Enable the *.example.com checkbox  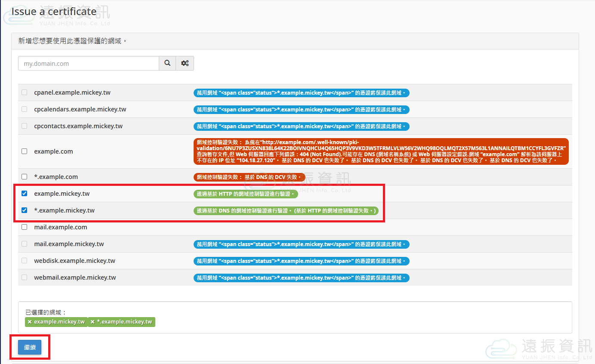point(25,177)
